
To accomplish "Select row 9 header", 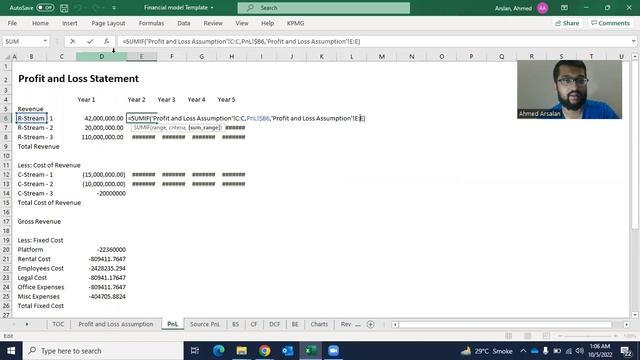I will (6, 147).
